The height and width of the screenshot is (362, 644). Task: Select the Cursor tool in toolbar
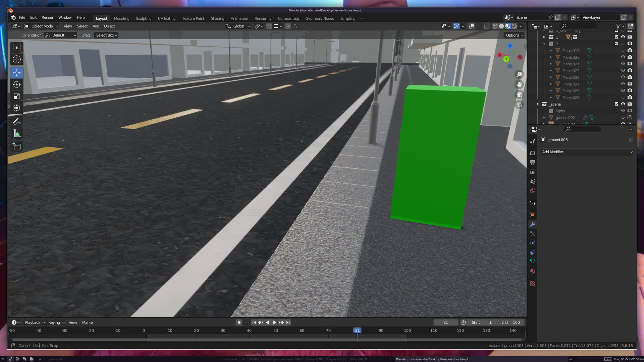tap(17, 60)
